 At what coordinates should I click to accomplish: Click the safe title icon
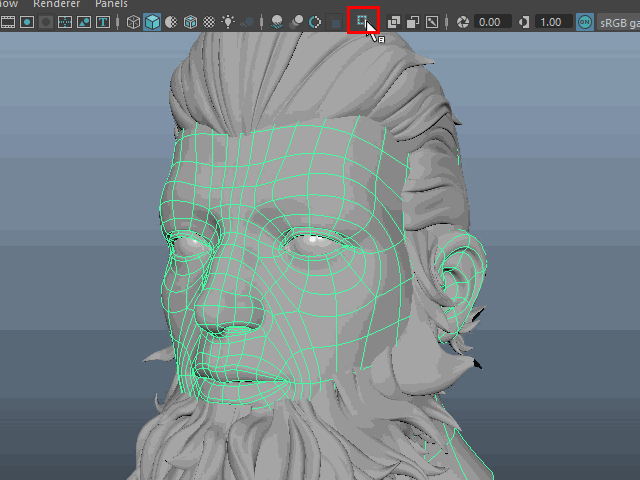(x=103, y=21)
